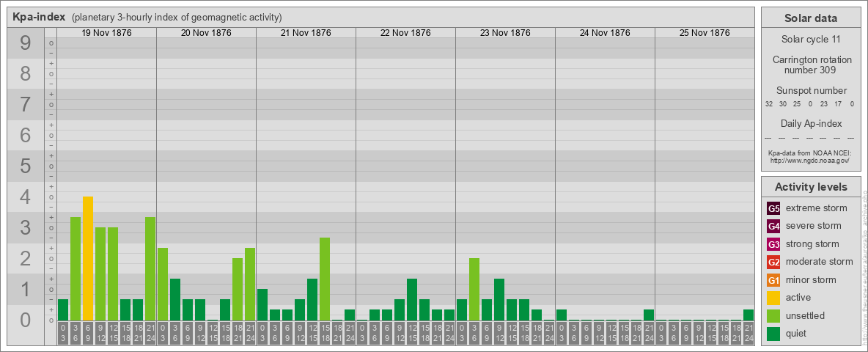Open the www.ngdc.noaa.gov link
This screenshot has height=352, width=868.
click(x=811, y=161)
